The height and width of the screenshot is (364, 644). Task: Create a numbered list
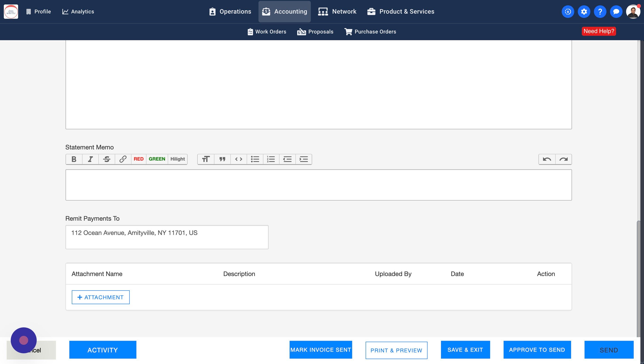(271, 159)
